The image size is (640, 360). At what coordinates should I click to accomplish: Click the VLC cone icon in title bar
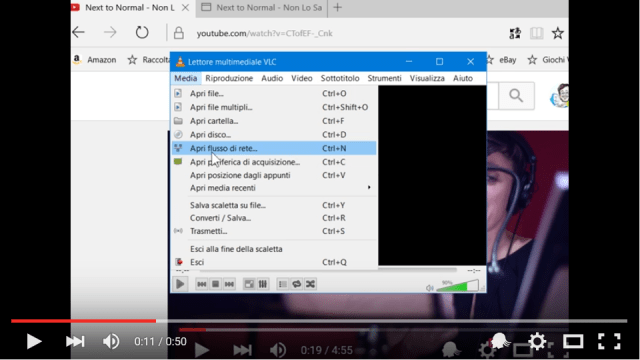(180, 62)
